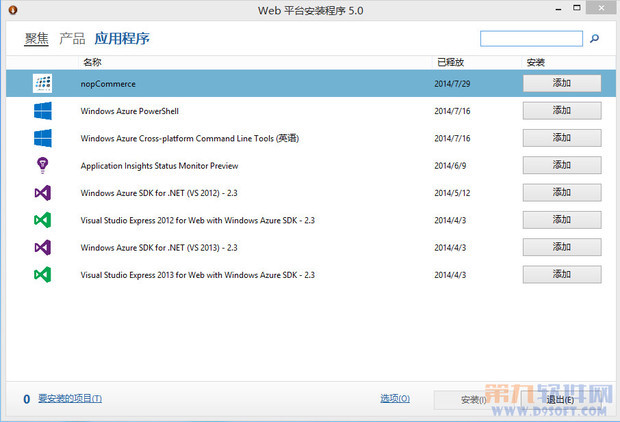Screen dimensions: 620x422
Task: Click the Web Platform Installer title bar icon
Action: (x=13, y=10)
